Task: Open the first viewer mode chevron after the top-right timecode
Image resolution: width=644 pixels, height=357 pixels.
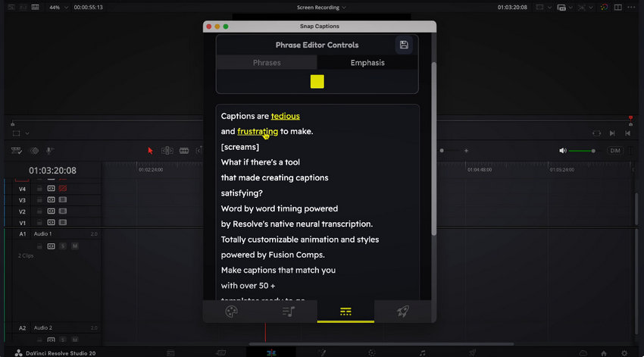Action: (x=549, y=8)
